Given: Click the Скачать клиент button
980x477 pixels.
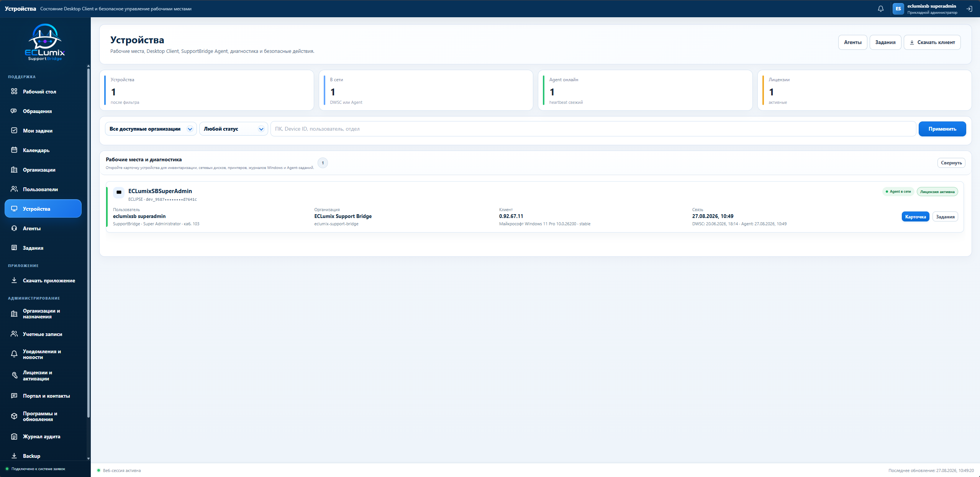Looking at the screenshot, I should point(932,42).
